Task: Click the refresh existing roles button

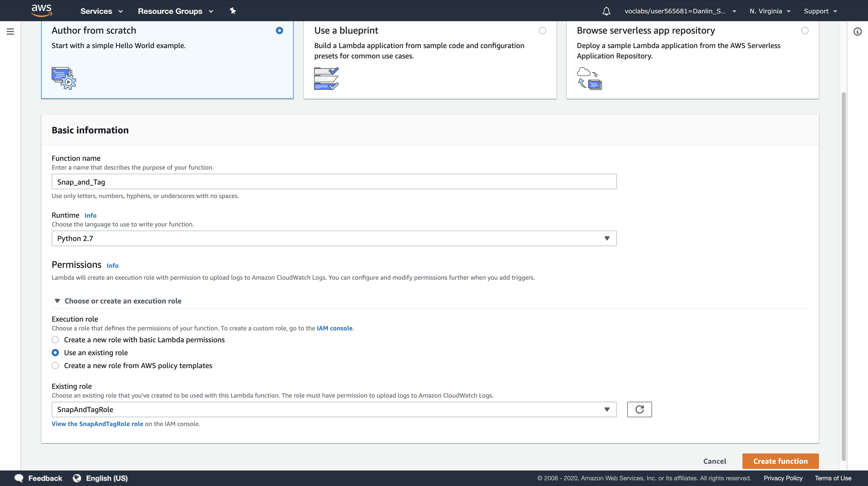Action: click(639, 409)
